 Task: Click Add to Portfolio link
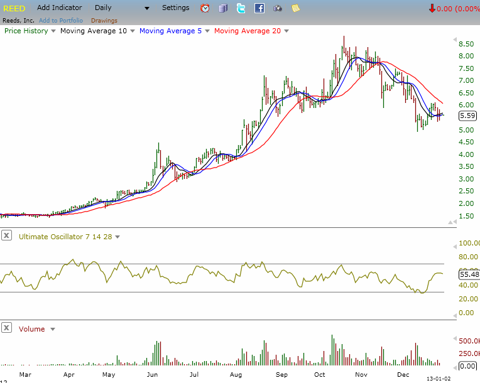click(61, 20)
